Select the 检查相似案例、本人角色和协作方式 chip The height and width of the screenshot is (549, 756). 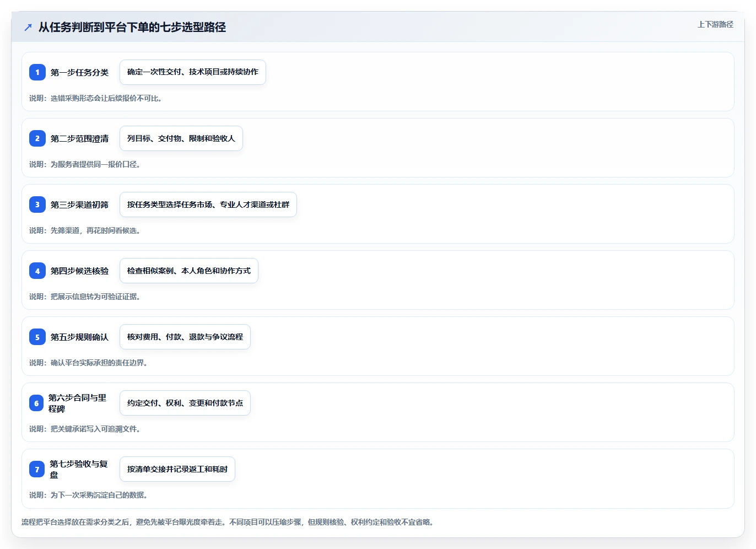[189, 271]
